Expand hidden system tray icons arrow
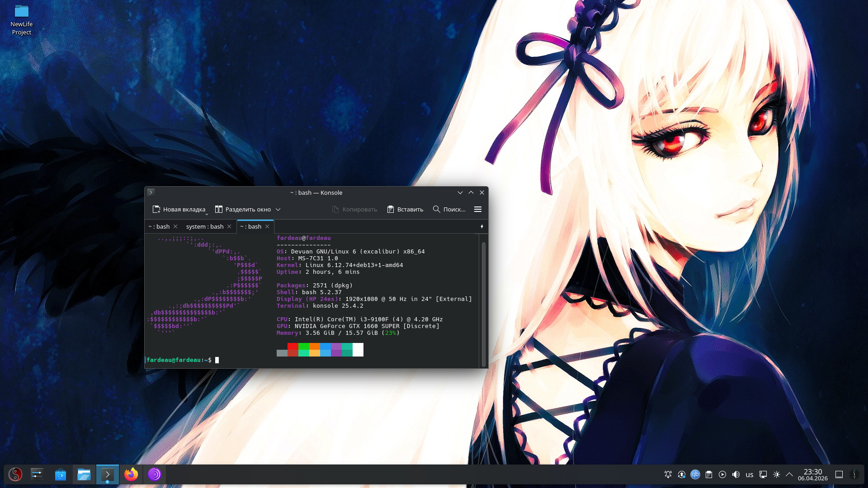Screen dimensions: 868x488 (x=789, y=474)
